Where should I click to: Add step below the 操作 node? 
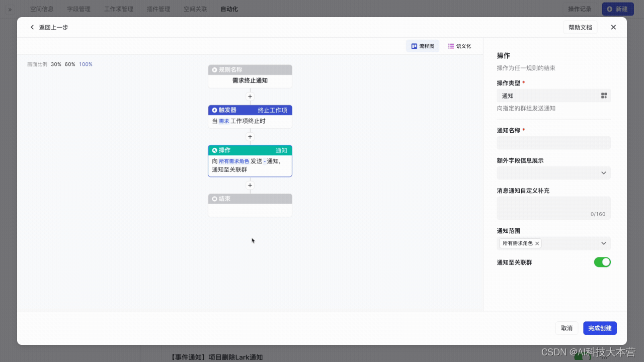point(250,185)
